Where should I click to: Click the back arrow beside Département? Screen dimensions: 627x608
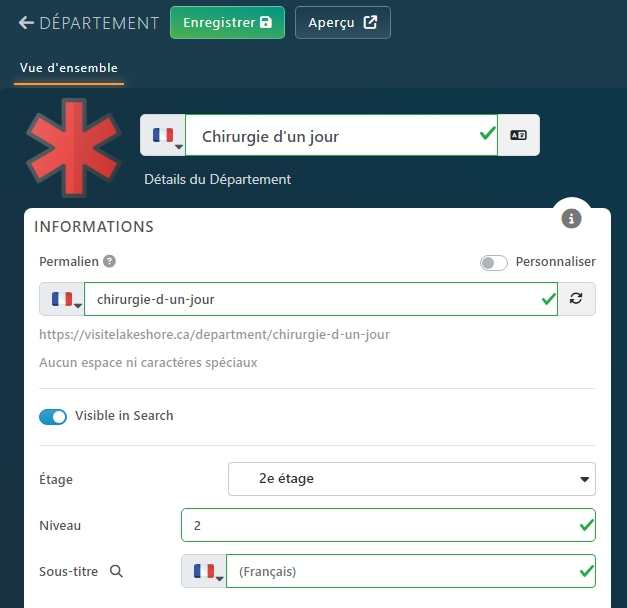pos(26,23)
